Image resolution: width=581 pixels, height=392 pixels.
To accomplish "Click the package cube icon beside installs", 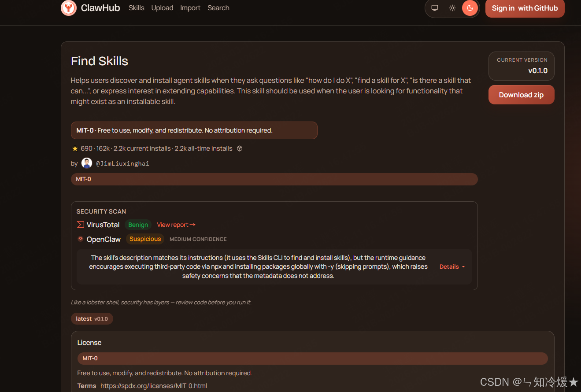I will click(240, 148).
